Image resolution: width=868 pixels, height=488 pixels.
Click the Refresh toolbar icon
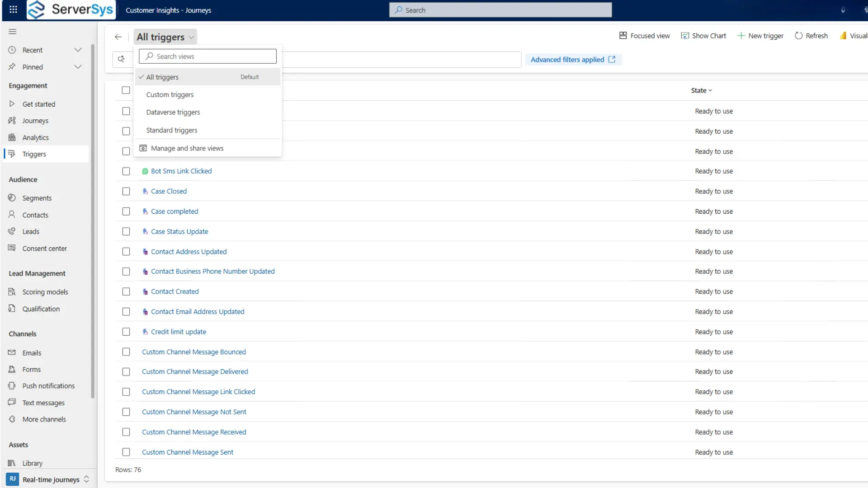tap(798, 36)
